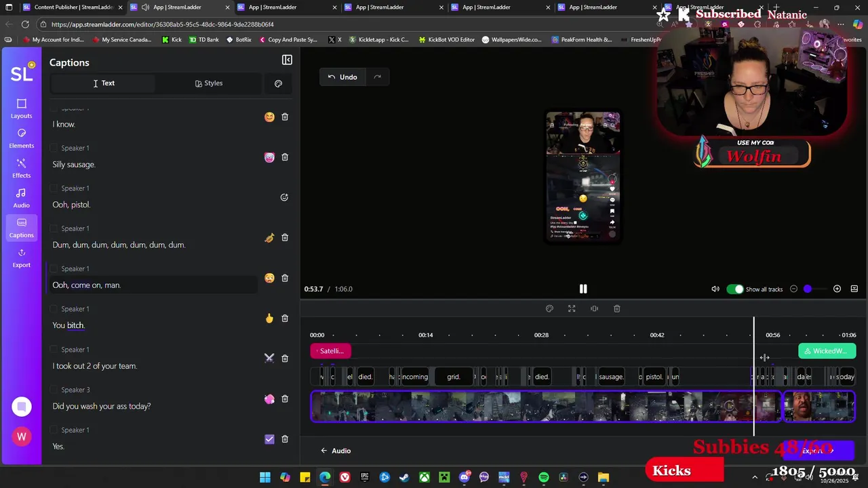Split the clip with the split icon
The width and height of the screenshot is (868, 488).
click(x=594, y=308)
